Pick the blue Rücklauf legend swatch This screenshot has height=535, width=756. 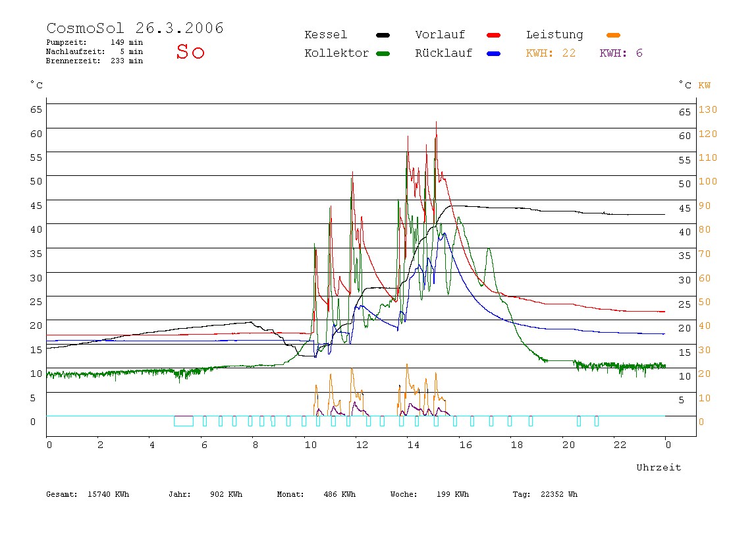click(494, 53)
